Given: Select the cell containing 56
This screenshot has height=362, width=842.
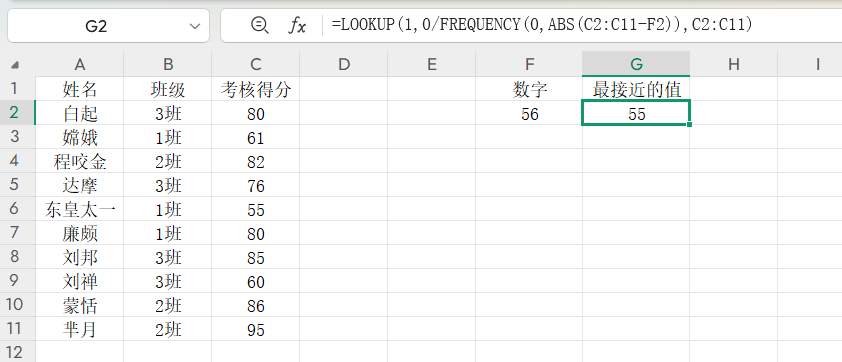Looking at the screenshot, I should coord(529,113).
